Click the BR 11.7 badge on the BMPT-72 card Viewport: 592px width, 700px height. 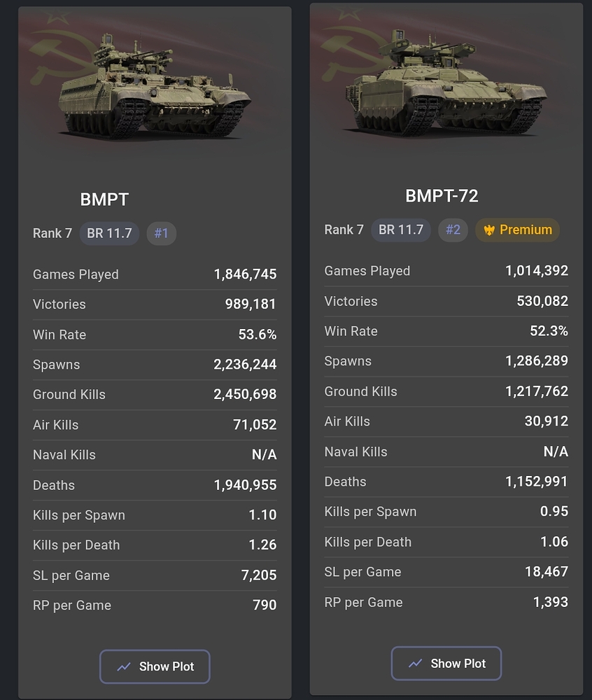401,230
